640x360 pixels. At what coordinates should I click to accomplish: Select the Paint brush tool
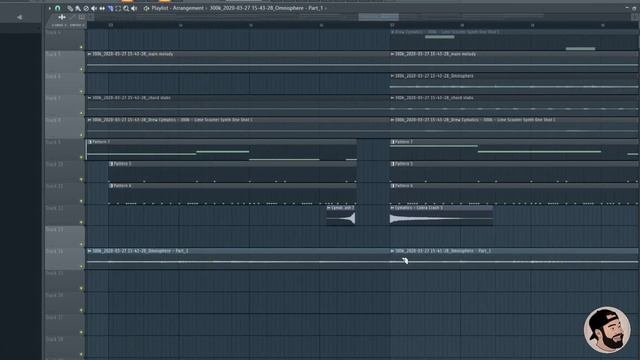coord(78,8)
